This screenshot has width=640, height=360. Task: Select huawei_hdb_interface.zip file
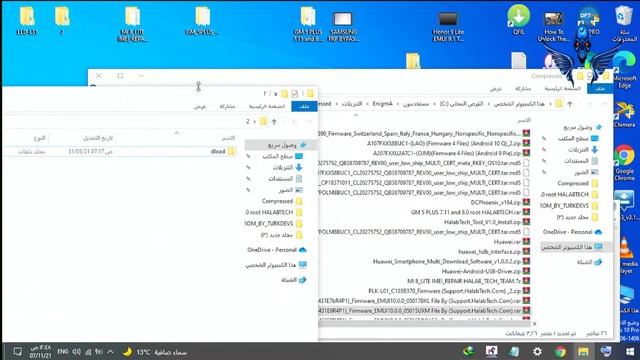(x=494, y=251)
